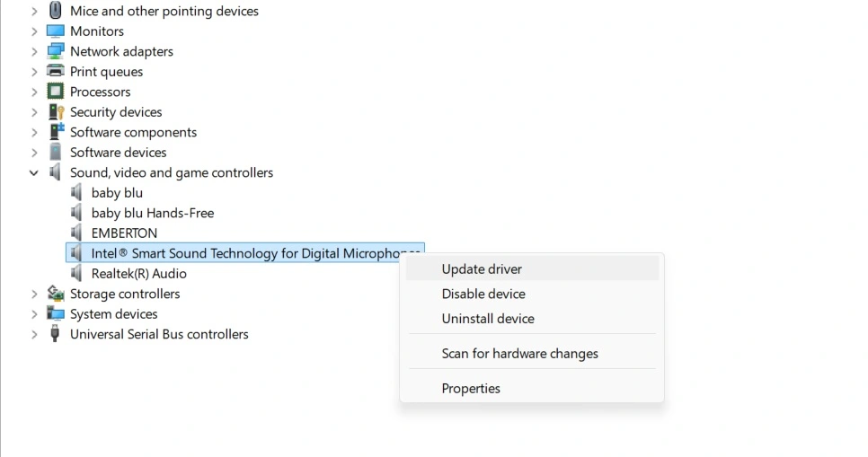This screenshot has height=457, width=868.
Task: Expand Mice and other pointing devices
Action: 34,11
